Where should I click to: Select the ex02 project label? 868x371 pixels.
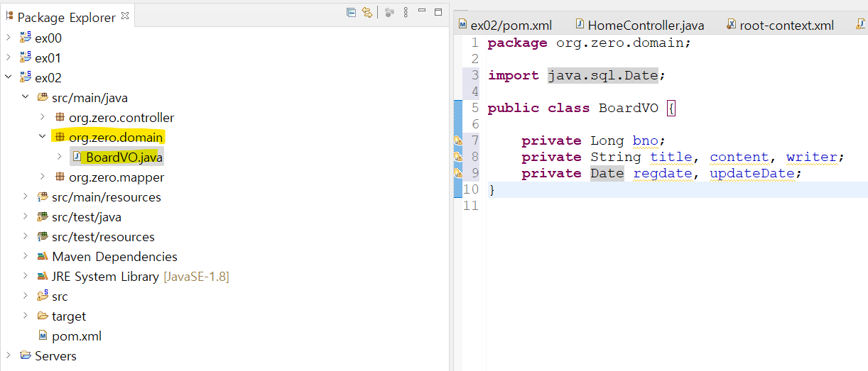(x=48, y=77)
